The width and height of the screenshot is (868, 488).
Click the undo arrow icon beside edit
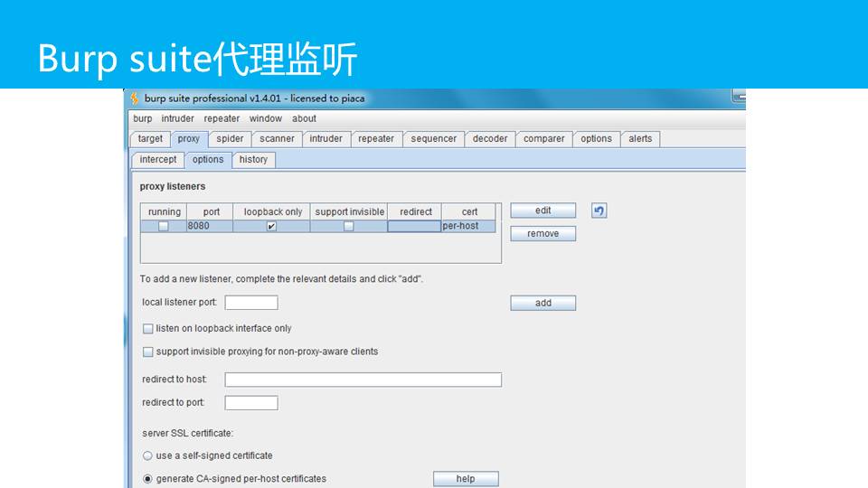(599, 211)
